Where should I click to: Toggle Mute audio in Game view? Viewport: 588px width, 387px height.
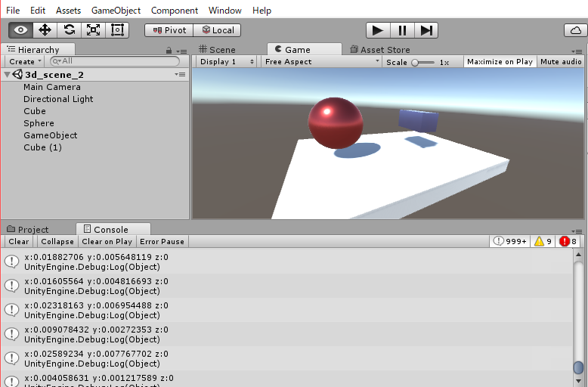pos(561,62)
